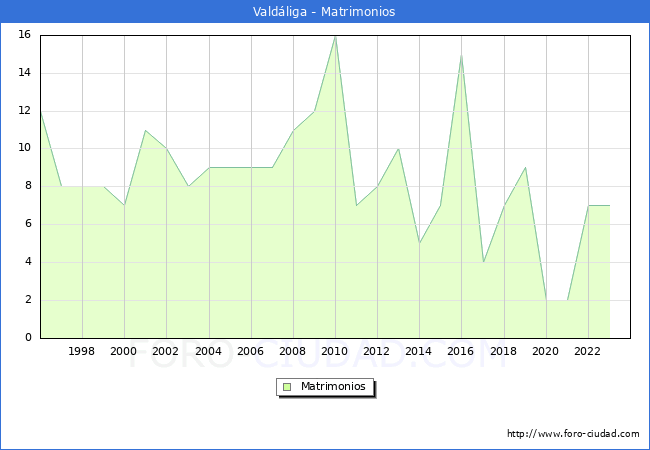
Task: Click y-axis label 14
Action: click(25, 73)
